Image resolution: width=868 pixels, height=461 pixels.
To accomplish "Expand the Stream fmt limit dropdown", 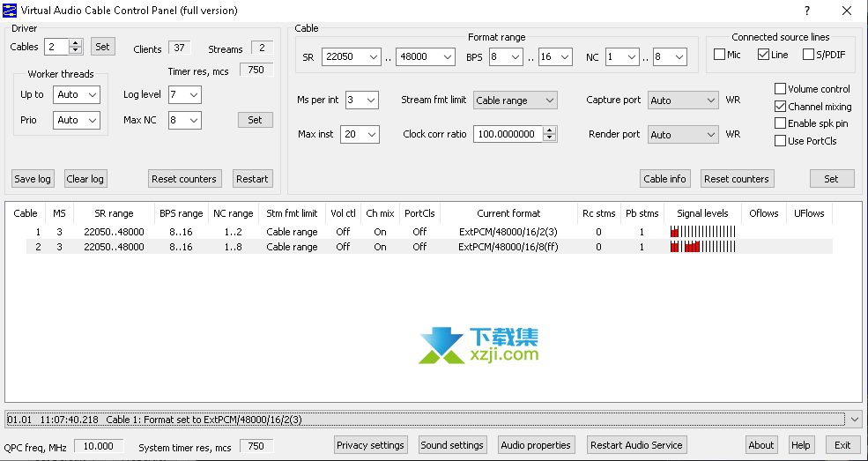I will point(515,100).
